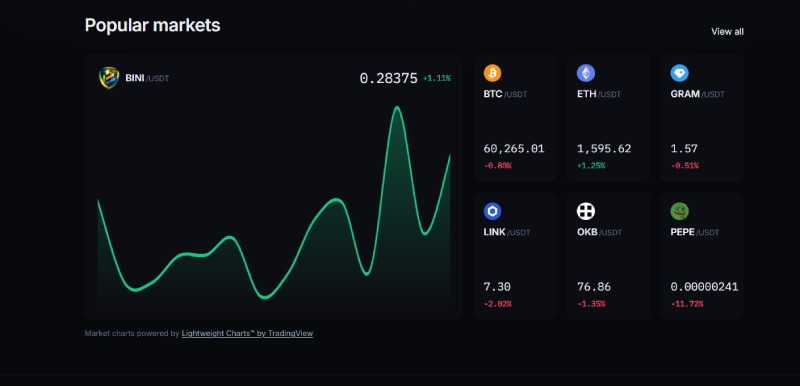The image size is (800, 386).
Task: Click the OKB white grid logo icon
Action: point(586,211)
